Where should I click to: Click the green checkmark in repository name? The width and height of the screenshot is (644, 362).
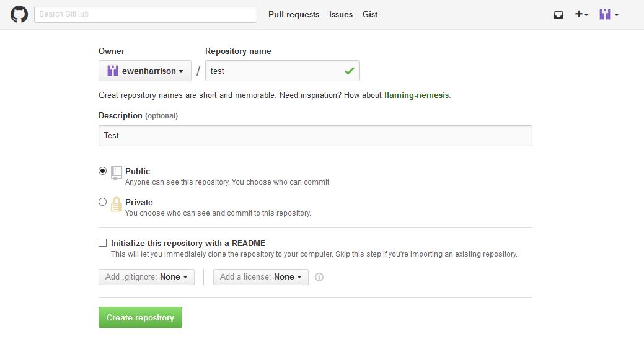(x=350, y=71)
